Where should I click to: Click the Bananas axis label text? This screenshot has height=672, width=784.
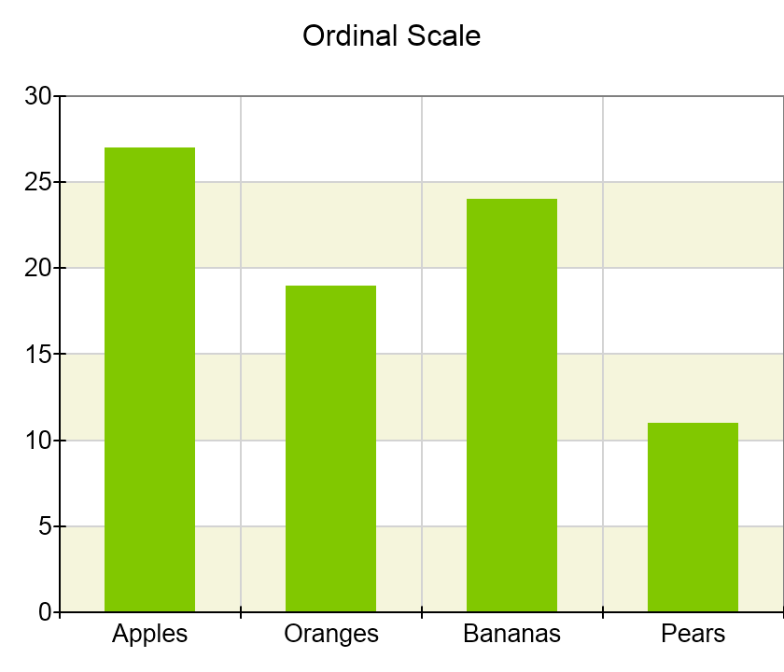coord(511,634)
